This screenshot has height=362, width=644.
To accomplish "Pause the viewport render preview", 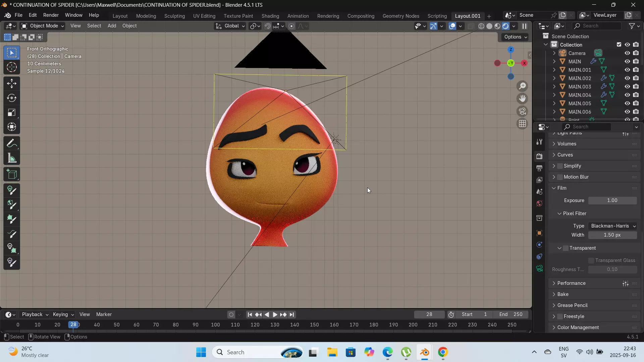I will [x=525, y=26].
